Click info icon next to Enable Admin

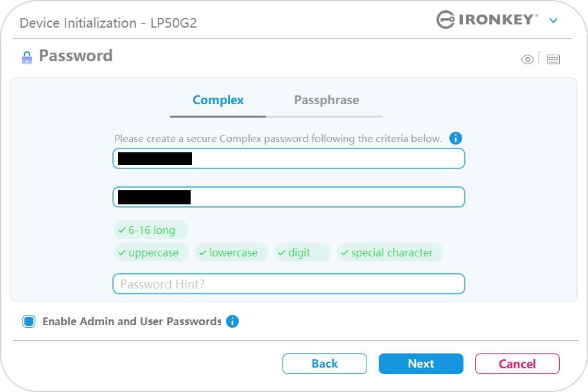click(232, 321)
